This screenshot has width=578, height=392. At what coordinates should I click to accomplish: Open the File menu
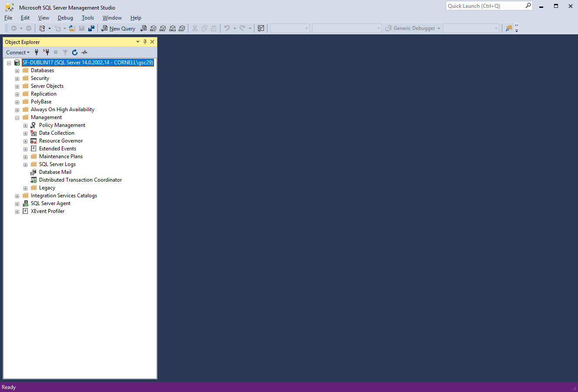(8, 18)
